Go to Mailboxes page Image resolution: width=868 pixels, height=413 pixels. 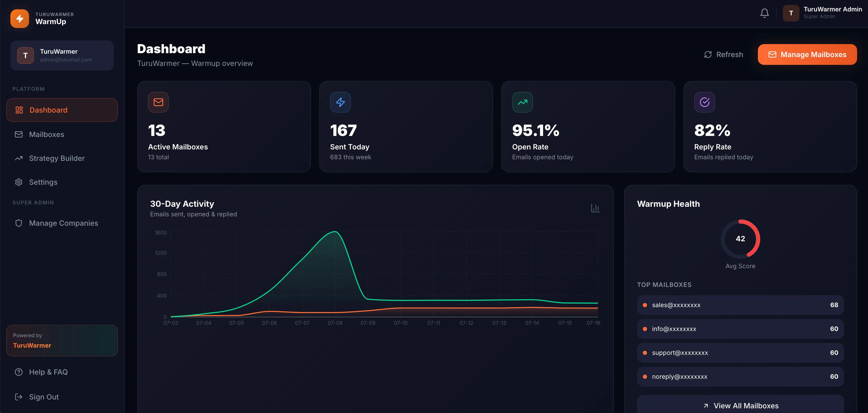pyautogui.click(x=62, y=134)
